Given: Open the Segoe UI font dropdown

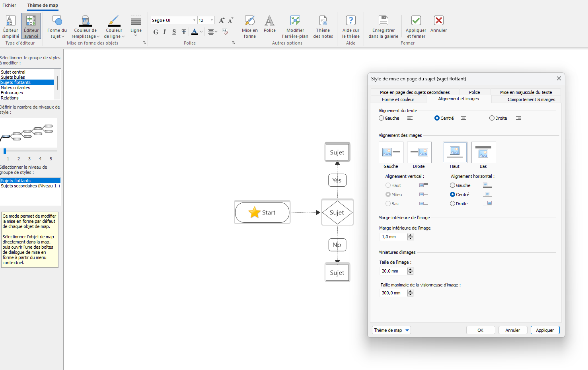Looking at the screenshot, I should point(194,20).
